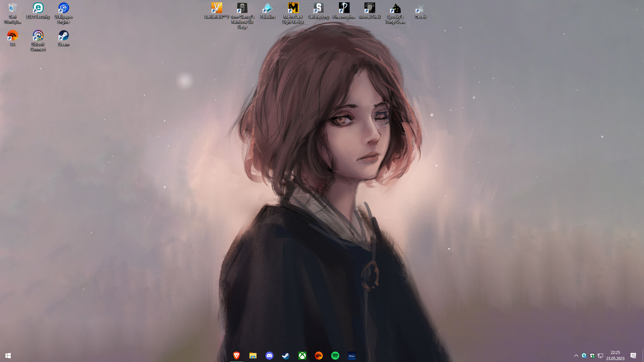Expand the hidden system tray icons
Screen dimensions: 644x362
(576, 356)
